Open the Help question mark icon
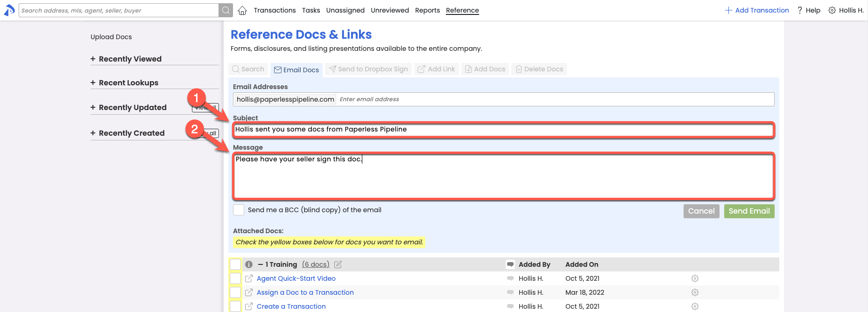Screen dimensions: 868x312 pos(800,10)
